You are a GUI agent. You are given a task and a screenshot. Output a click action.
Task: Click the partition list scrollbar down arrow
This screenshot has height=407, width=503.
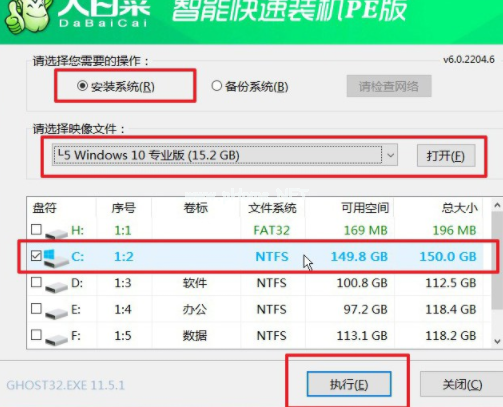click(x=497, y=341)
